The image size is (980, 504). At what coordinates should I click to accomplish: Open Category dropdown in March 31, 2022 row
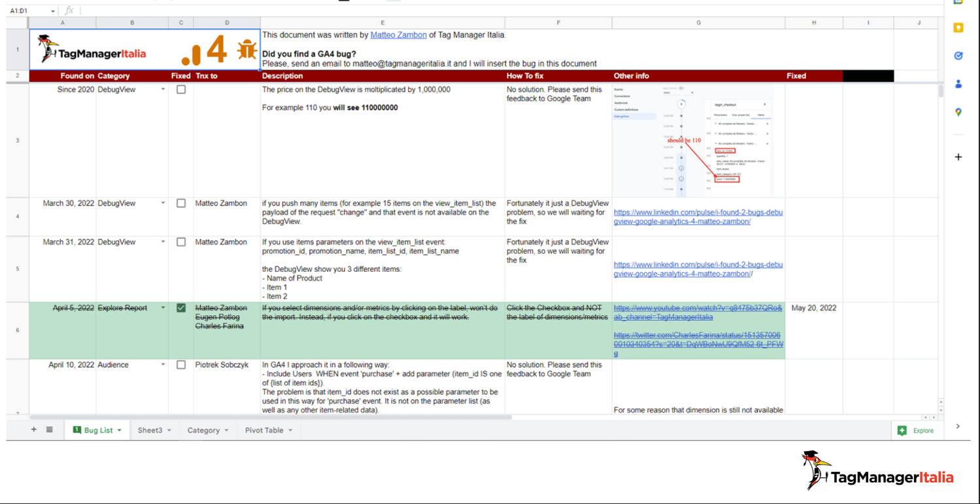(x=163, y=242)
